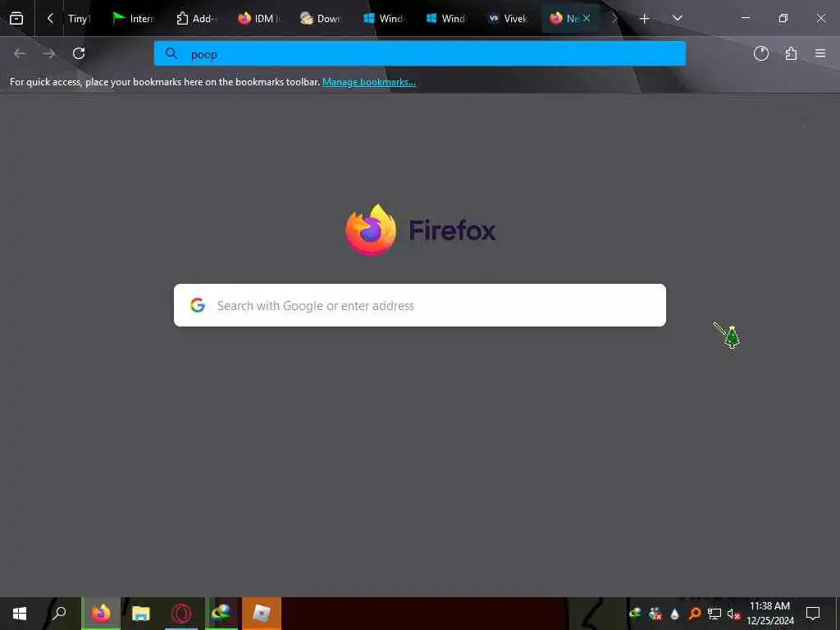Go back one page
The height and width of the screenshot is (630, 840).
[x=20, y=53]
